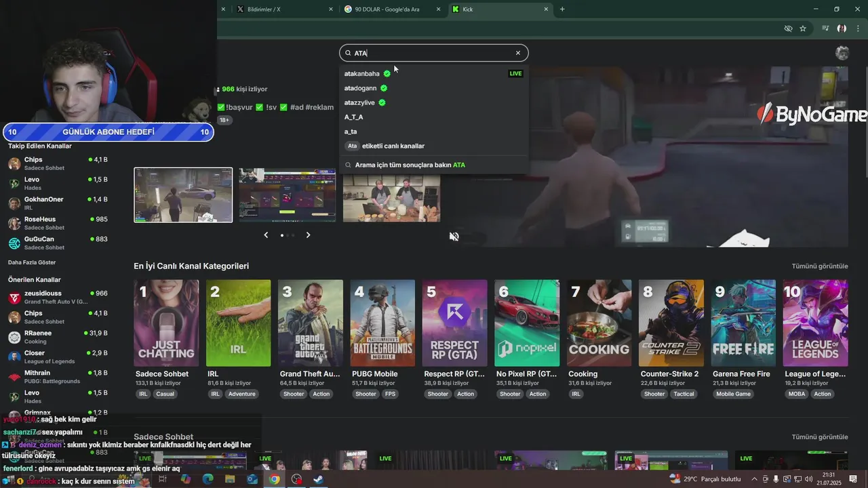Open Outlook from the taskbar
868x488 pixels.
coord(252,479)
